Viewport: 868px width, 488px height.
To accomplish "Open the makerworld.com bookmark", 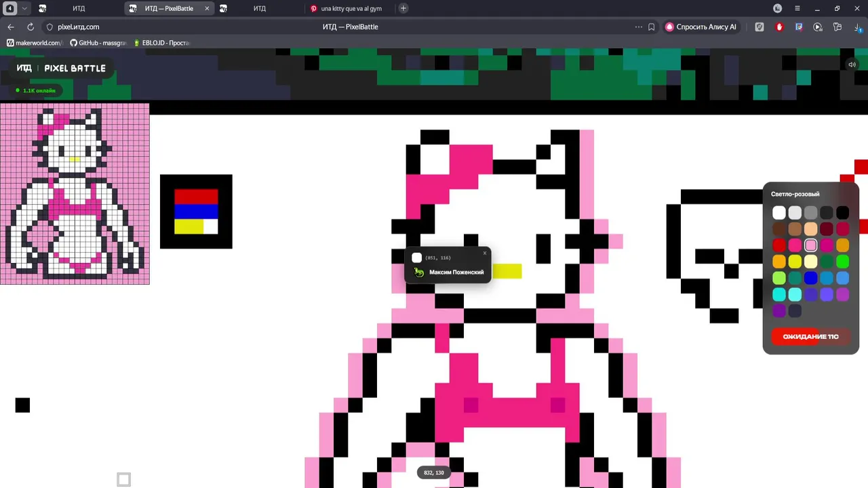I will pyautogui.click(x=35, y=43).
